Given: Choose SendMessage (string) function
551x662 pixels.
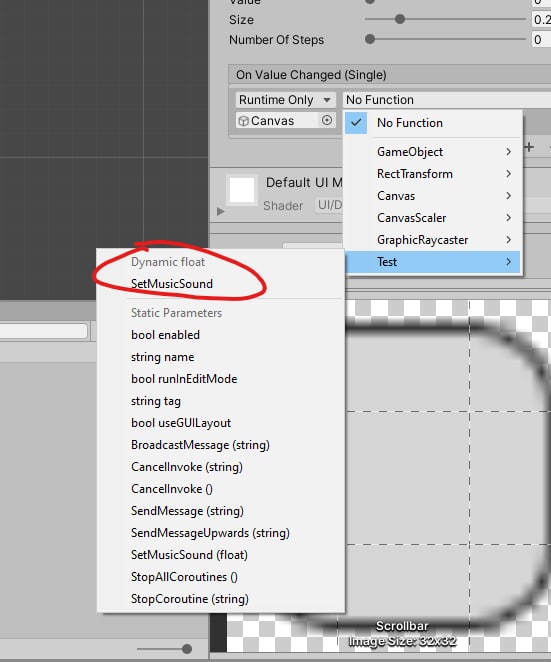Looking at the screenshot, I should point(220,511).
